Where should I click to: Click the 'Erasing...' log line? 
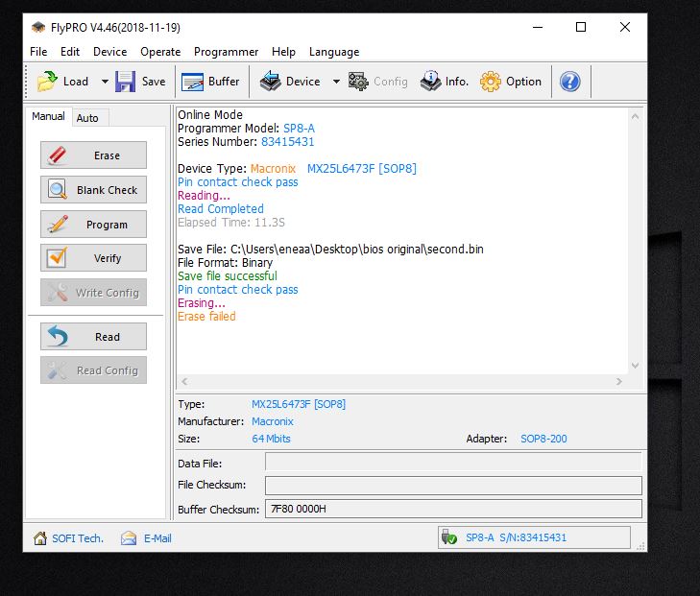[202, 303]
